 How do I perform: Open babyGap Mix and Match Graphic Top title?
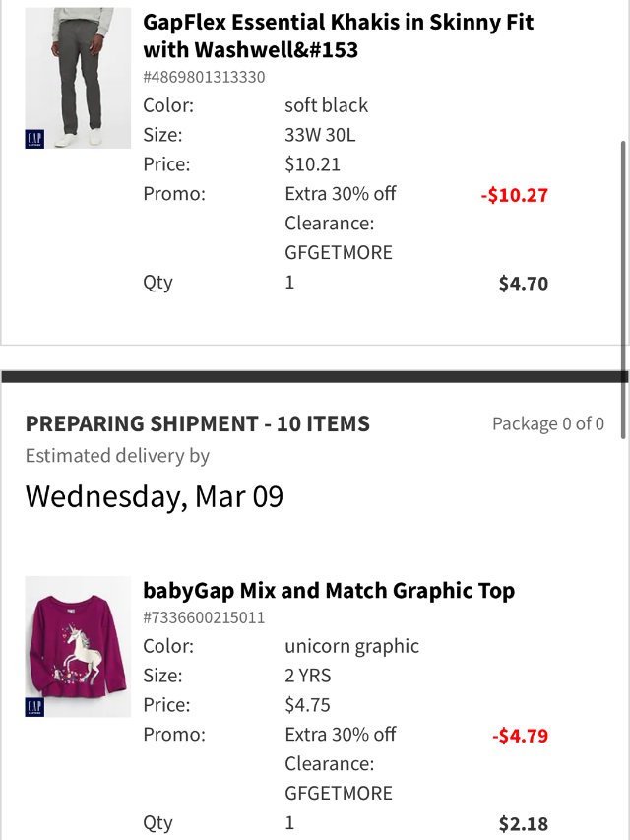click(x=329, y=591)
